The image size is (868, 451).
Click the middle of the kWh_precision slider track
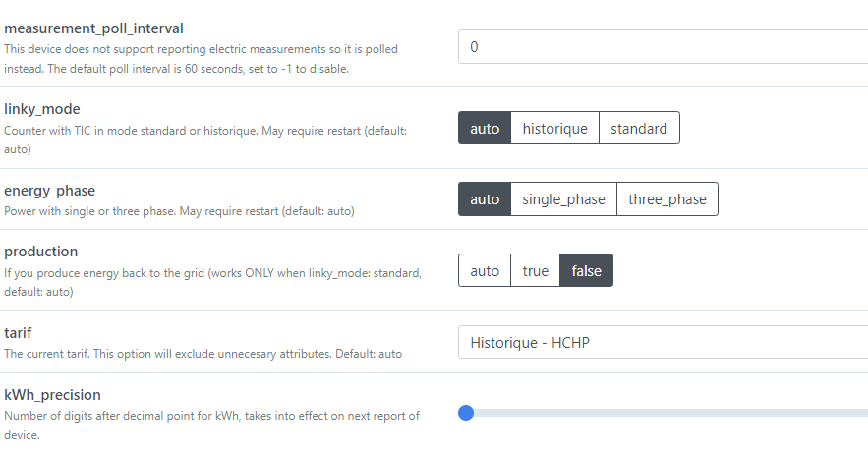click(666, 414)
